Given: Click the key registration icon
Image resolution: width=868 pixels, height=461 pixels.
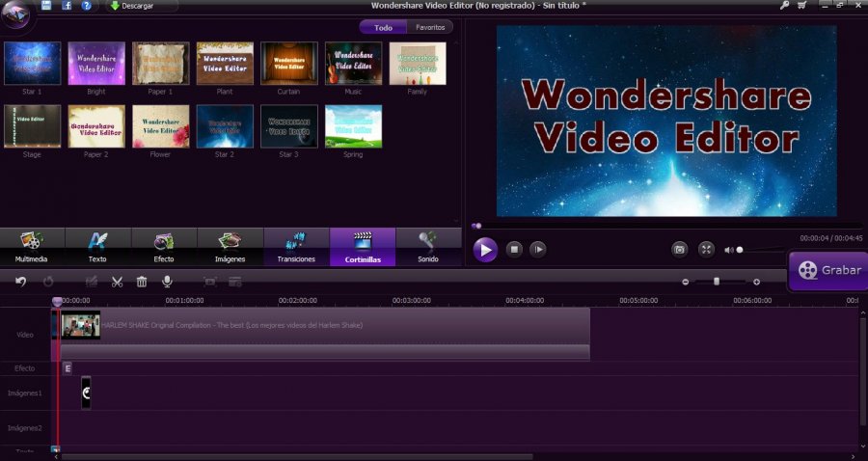Looking at the screenshot, I should (x=784, y=6).
